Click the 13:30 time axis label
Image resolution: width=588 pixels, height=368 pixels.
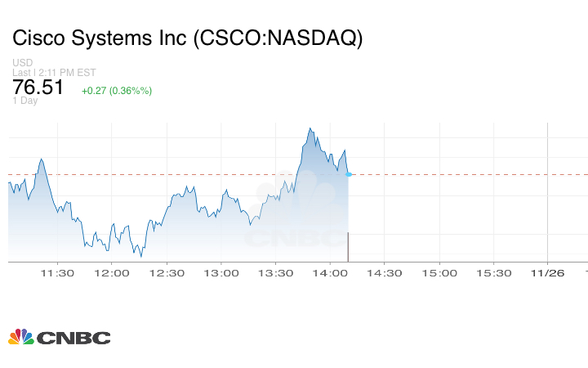click(275, 273)
